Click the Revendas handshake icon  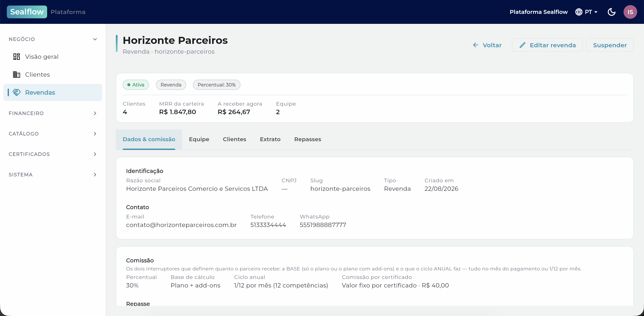coord(16,92)
